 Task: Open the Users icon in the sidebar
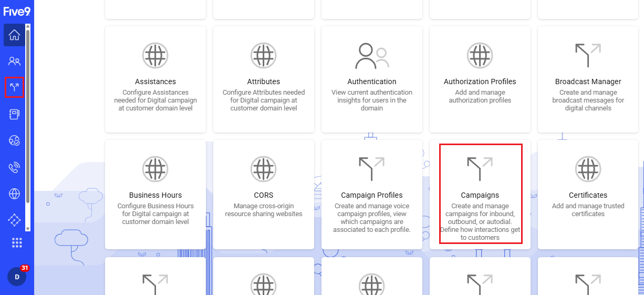point(14,61)
